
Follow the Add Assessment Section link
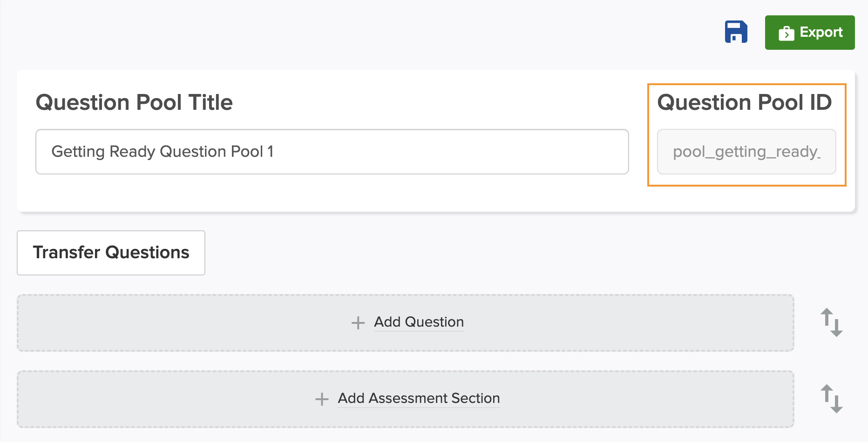click(419, 398)
